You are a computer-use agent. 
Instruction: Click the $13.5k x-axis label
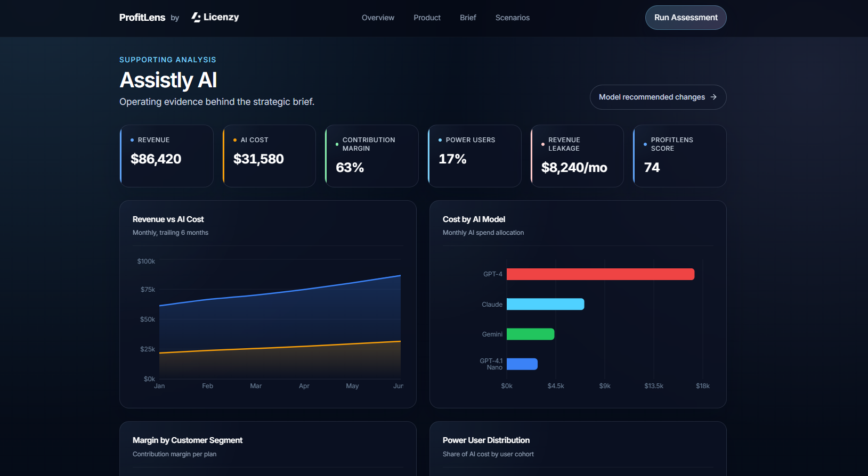654,386
